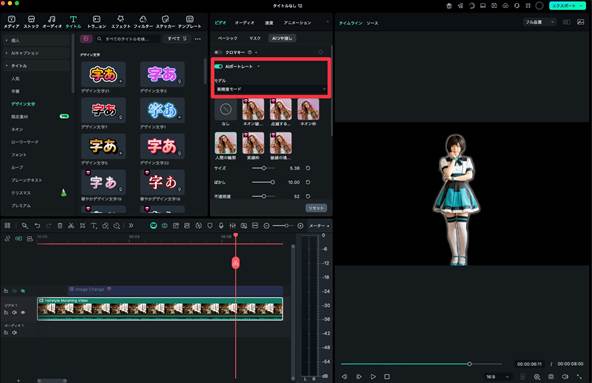592x383 pixels.
Task: Click the fullscreen expand icon in preview controls
Action: (x=579, y=377)
